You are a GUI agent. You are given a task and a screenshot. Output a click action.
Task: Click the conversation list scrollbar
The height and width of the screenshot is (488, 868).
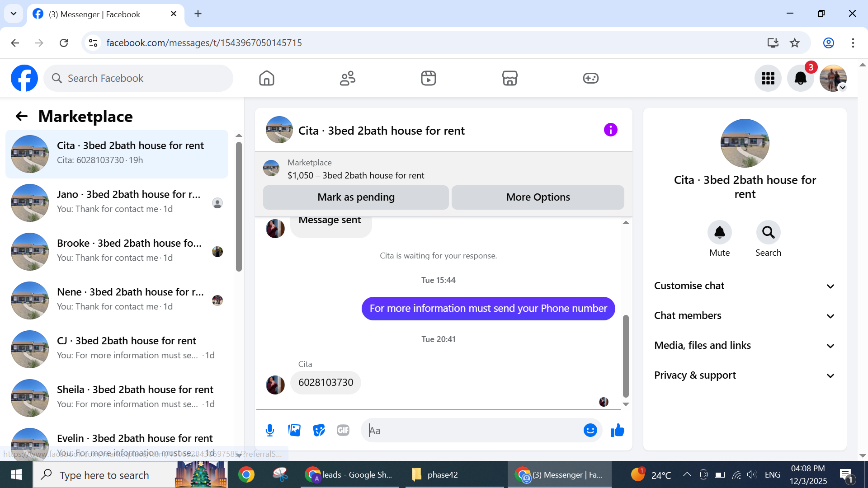pyautogui.click(x=239, y=207)
